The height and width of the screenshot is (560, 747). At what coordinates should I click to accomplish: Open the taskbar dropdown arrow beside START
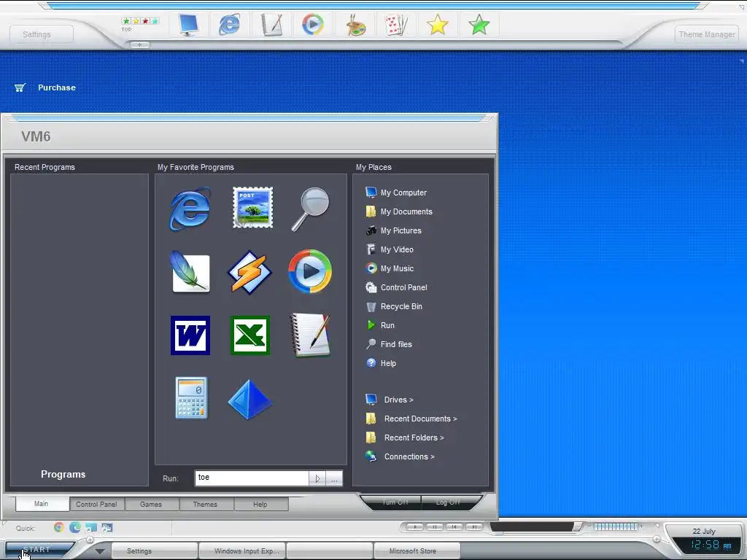click(x=99, y=551)
